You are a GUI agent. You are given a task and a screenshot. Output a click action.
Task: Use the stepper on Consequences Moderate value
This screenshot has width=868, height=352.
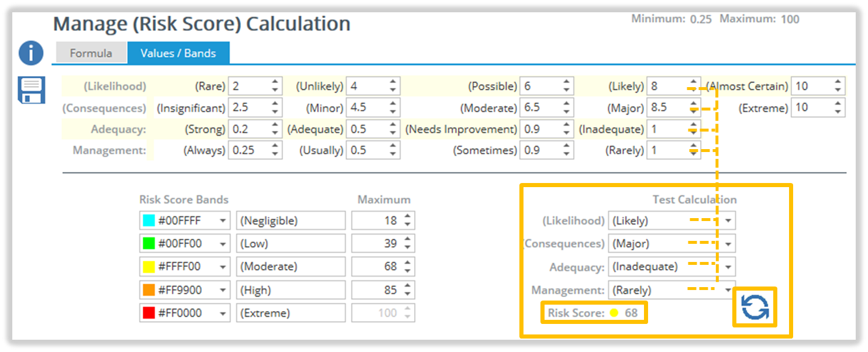click(x=567, y=108)
